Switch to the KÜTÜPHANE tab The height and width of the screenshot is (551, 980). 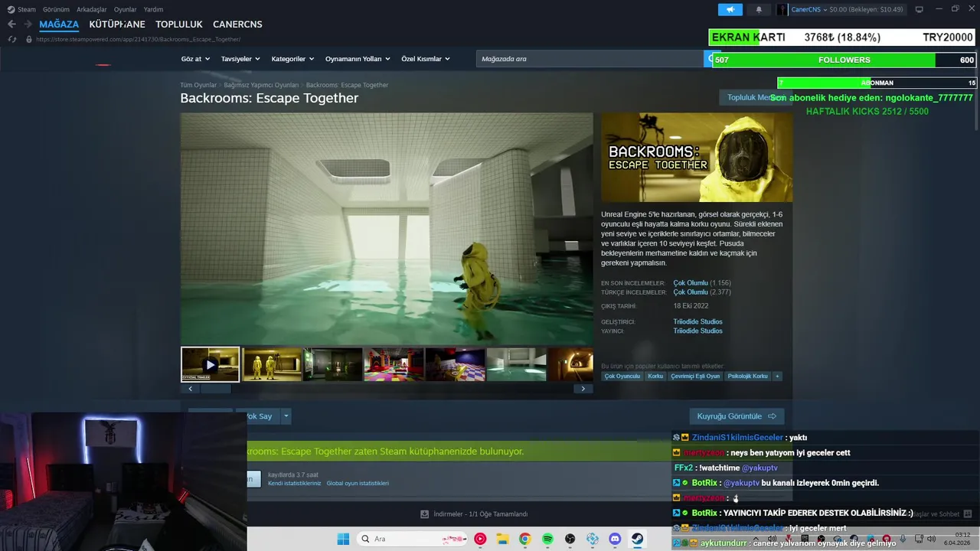tap(117, 24)
